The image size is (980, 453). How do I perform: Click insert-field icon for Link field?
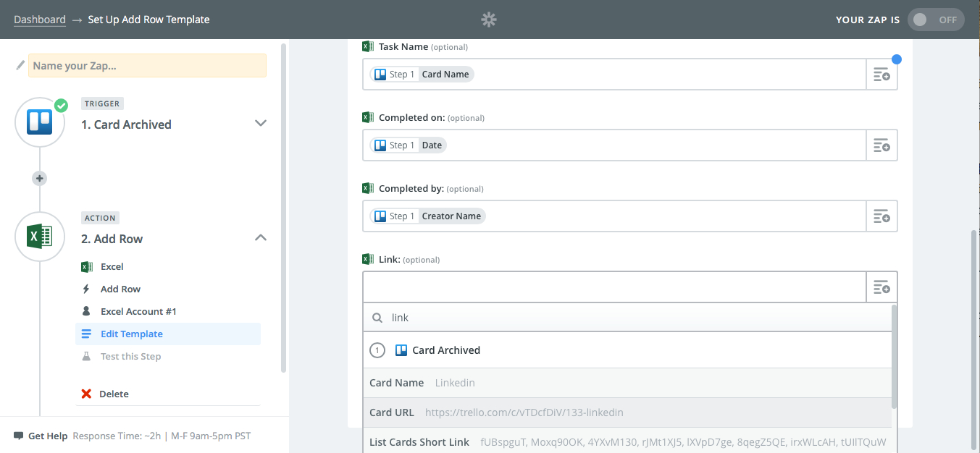tap(881, 287)
